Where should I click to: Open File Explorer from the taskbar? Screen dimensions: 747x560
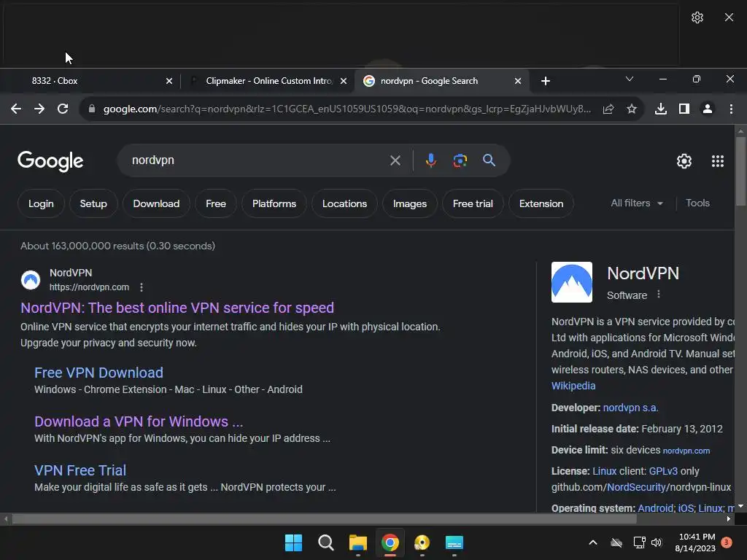pyautogui.click(x=357, y=542)
